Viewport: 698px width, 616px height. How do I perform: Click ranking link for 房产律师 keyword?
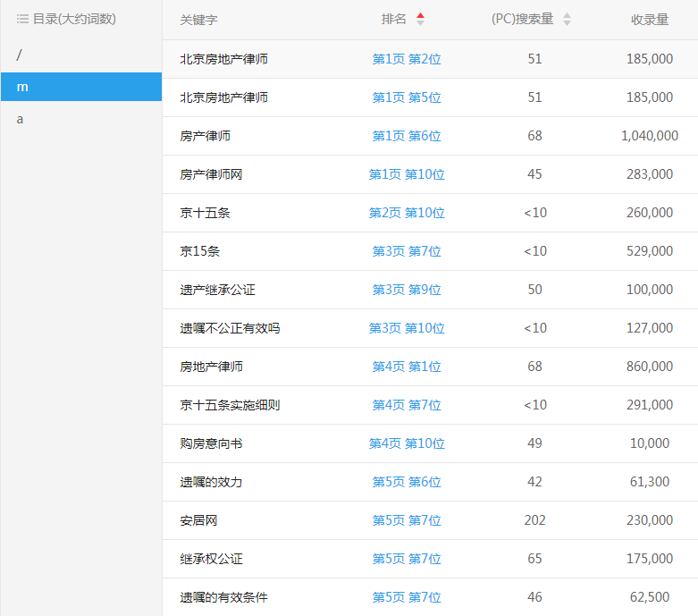pyautogui.click(x=407, y=136)
